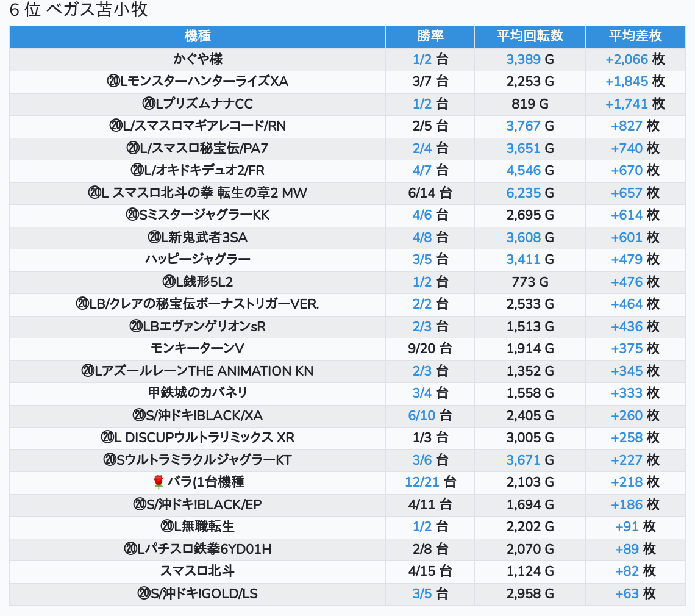Click the 甲鉄城のカバネリ machine name
This screenshot has height=616, width=695.
(x=198, y=393)
